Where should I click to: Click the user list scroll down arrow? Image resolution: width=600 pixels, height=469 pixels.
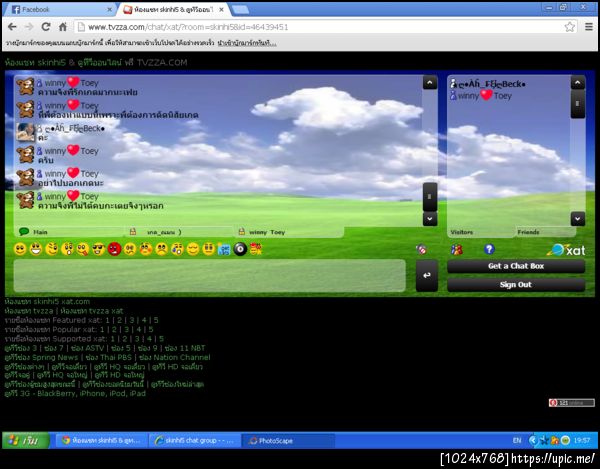click(578, 219)
